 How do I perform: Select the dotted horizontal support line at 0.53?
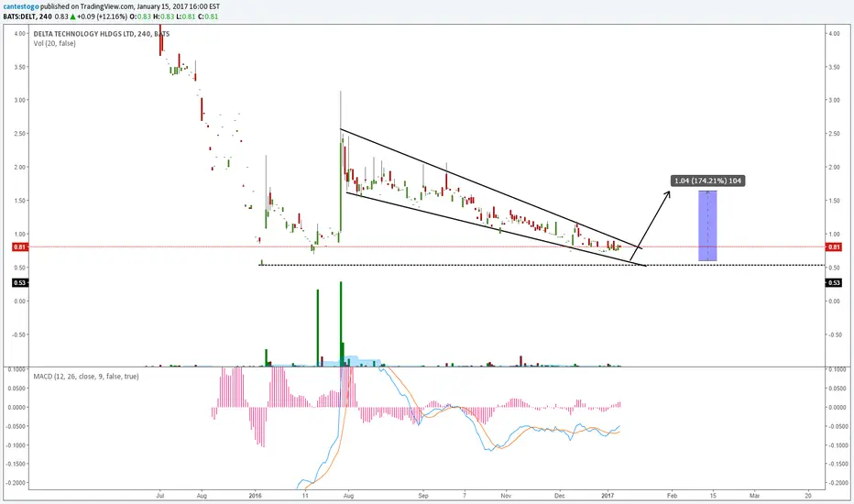[x=542, y=266]
